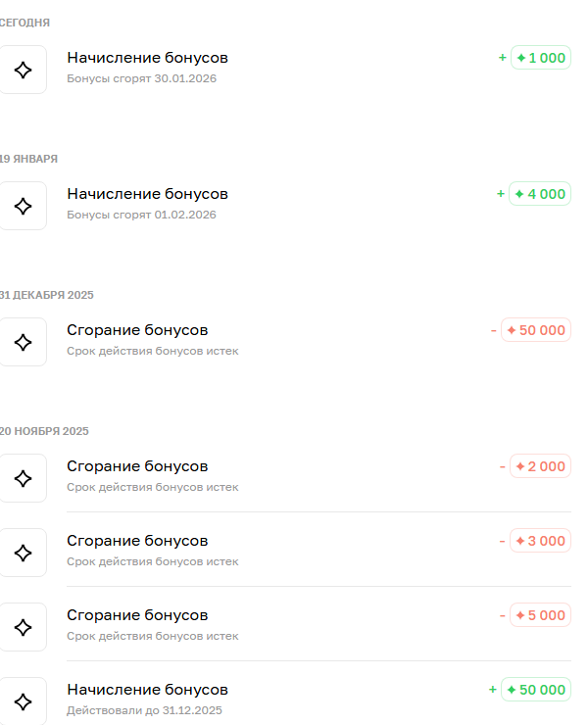The image size is (588, 725).
Task: Select the "20 НОЯБРЯ 2025" date header
Action: coord(45,431)
